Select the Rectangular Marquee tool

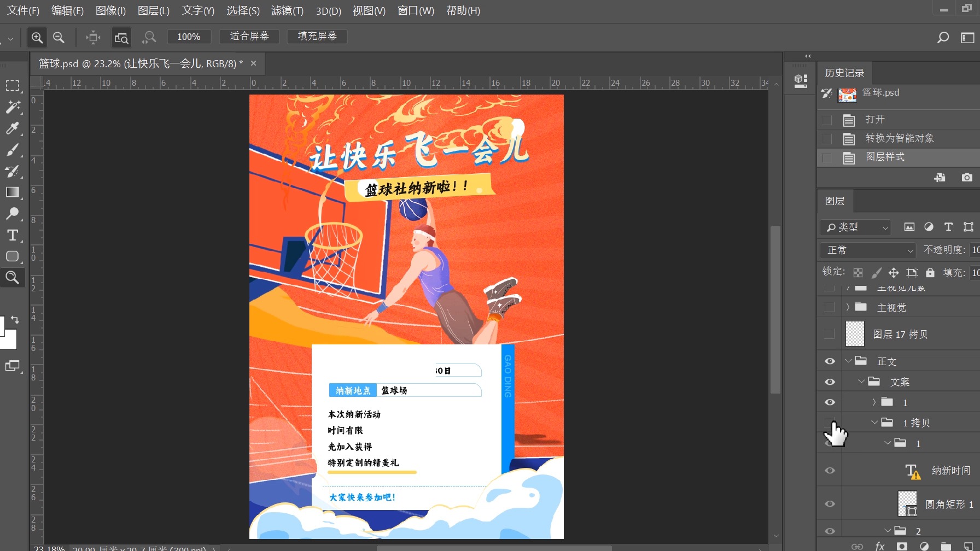pyautogui.click(x=12, y=85)
